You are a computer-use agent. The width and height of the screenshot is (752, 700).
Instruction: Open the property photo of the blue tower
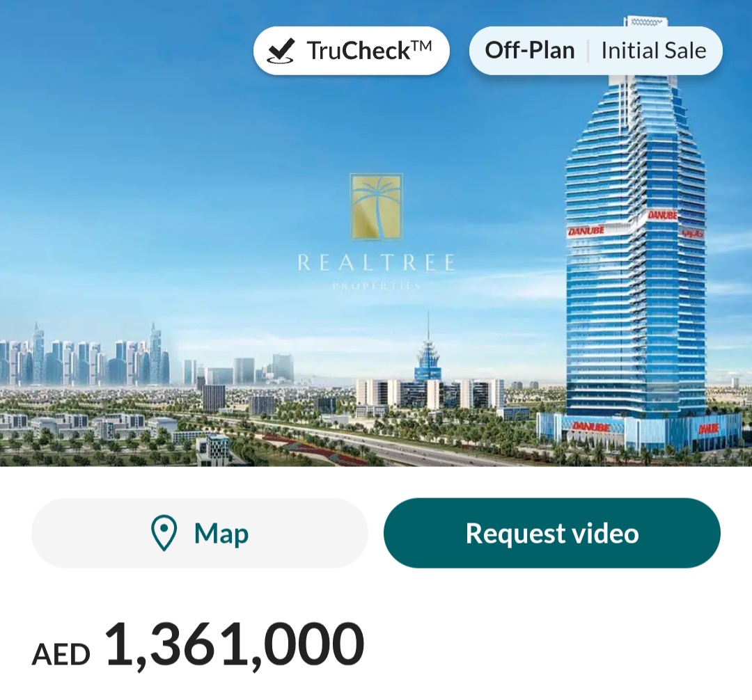pyautogui.click(x=376, y=233)
